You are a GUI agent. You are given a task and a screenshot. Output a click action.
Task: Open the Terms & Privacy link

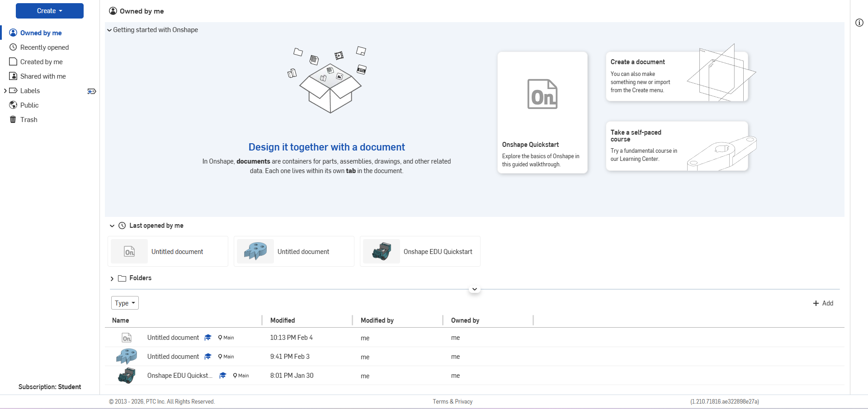pyautogui.click(x=453, y=402)
